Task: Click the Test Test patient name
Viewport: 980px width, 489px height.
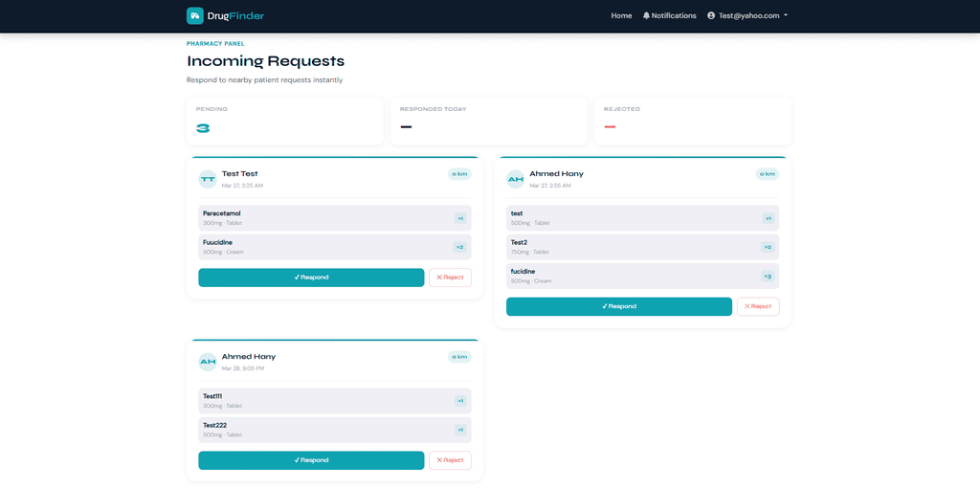Action: pos(240,174)
